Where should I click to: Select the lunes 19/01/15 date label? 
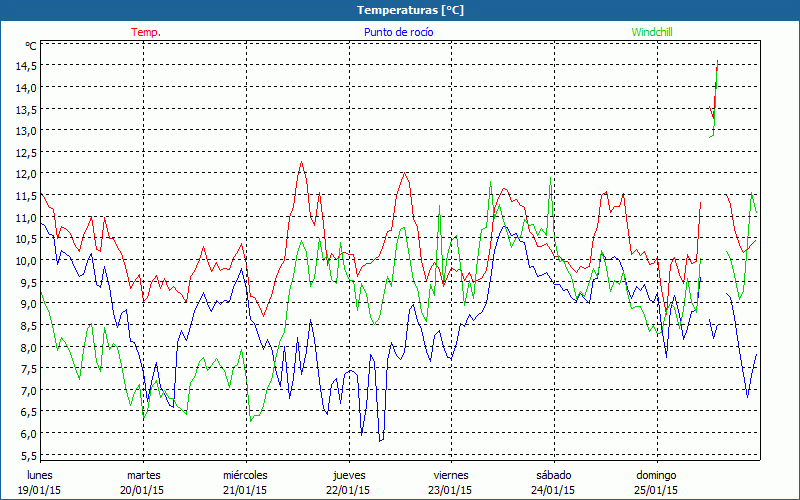click(40, 482)
